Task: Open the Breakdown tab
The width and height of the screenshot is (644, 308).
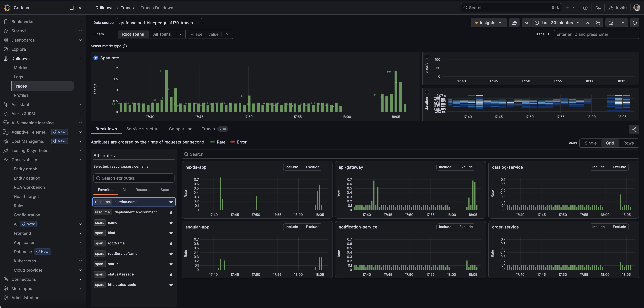Action: pos(106,129)
